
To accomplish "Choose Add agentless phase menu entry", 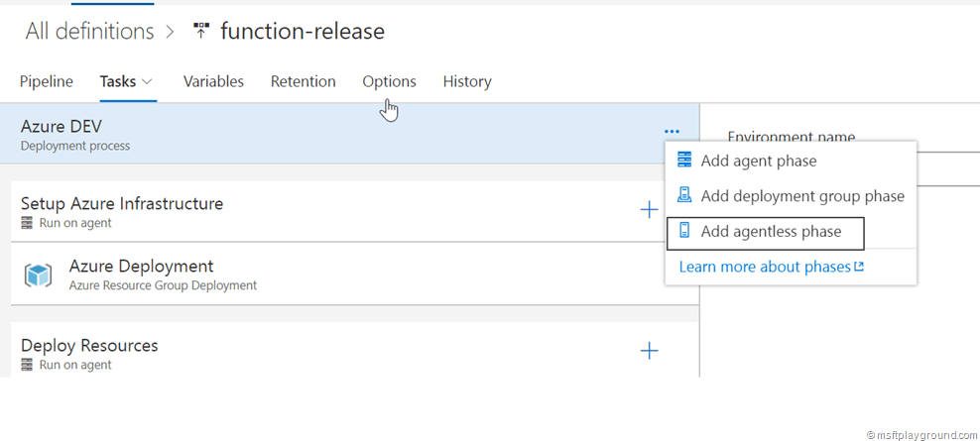I will [765, 232].
